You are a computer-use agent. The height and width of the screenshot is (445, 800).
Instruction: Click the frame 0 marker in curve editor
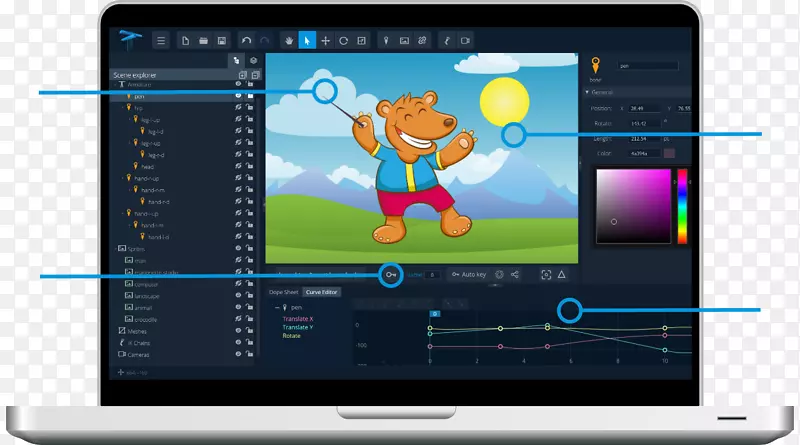coord(435,314)
